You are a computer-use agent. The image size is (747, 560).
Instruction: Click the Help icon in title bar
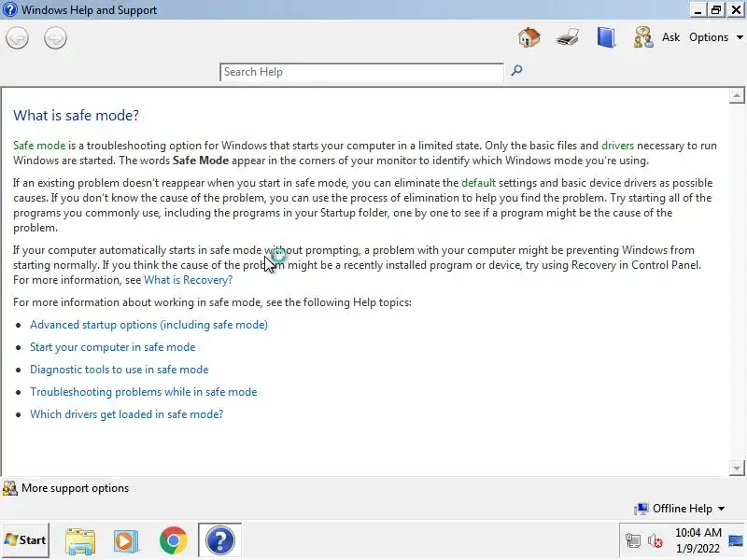point(9,9)
